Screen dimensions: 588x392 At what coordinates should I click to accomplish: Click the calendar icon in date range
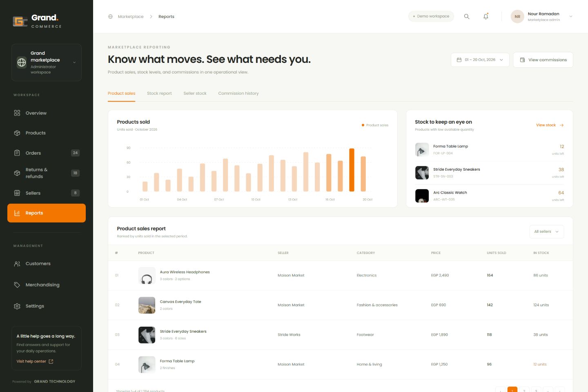click(x=459, y=60)
